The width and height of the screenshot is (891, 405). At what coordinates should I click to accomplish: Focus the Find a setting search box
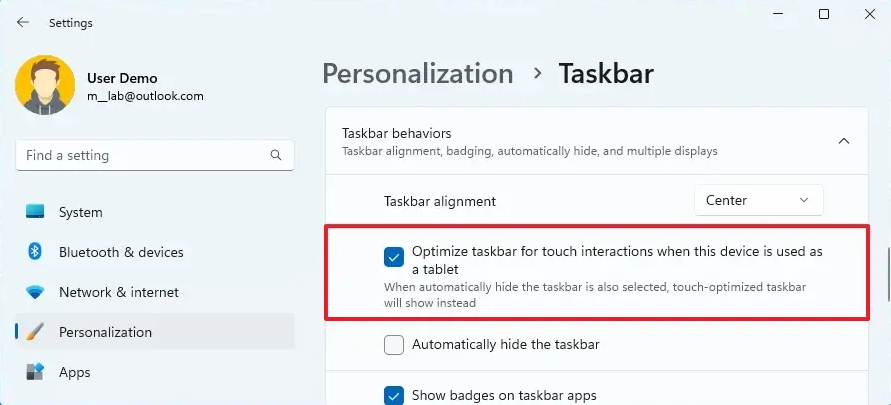pyautogui.click(x=140, y=156)
